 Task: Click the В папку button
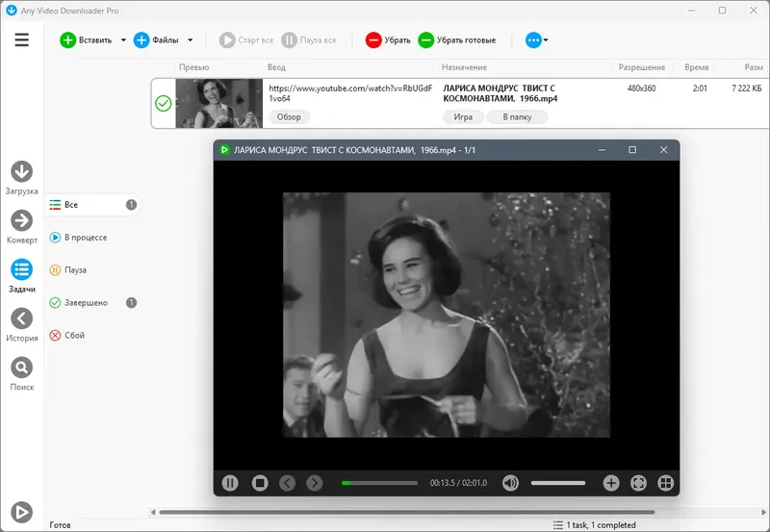[517, 116]
